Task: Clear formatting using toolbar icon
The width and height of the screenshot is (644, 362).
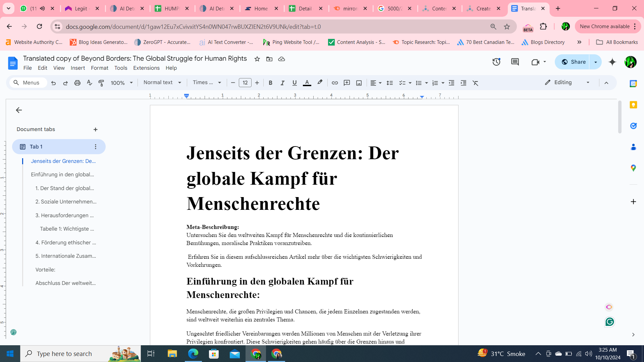Action: point(476,82)
